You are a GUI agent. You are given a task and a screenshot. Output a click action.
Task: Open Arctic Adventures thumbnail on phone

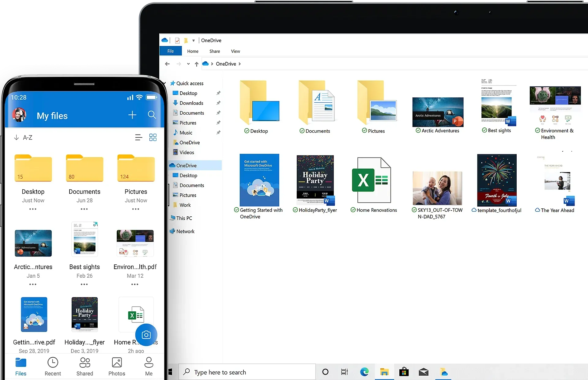tap(33, 243)
